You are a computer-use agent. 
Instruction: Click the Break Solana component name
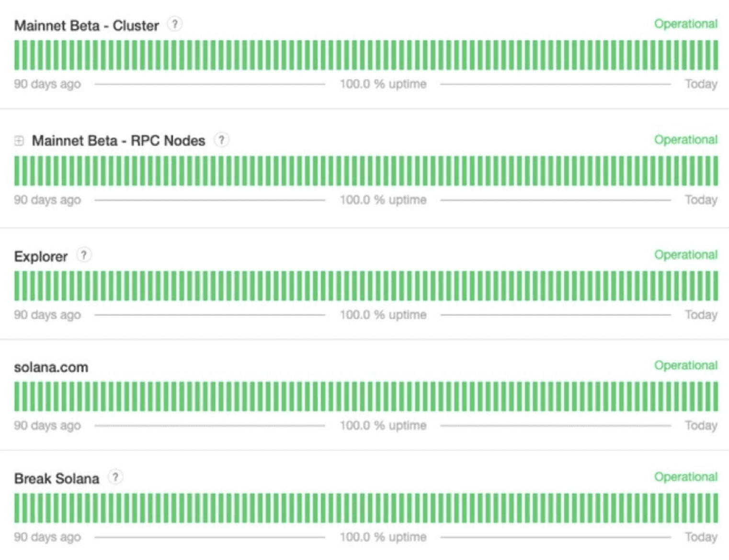pos(57,478)
